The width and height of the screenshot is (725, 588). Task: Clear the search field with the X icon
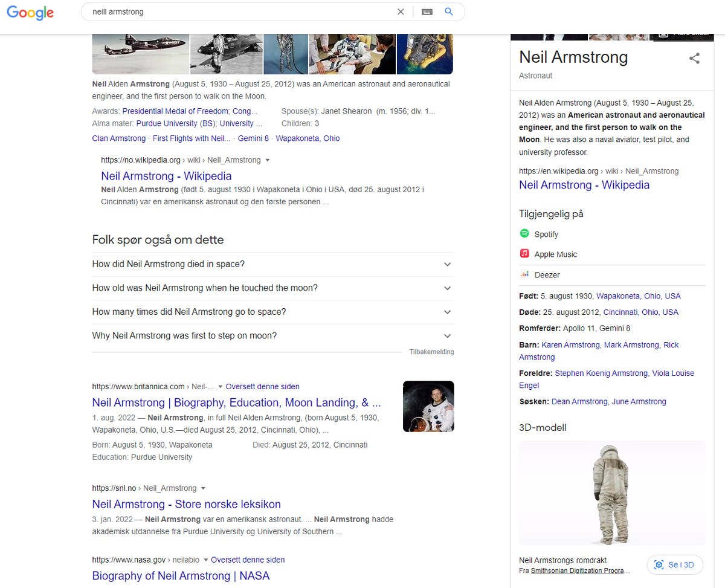tap(401, 11)
